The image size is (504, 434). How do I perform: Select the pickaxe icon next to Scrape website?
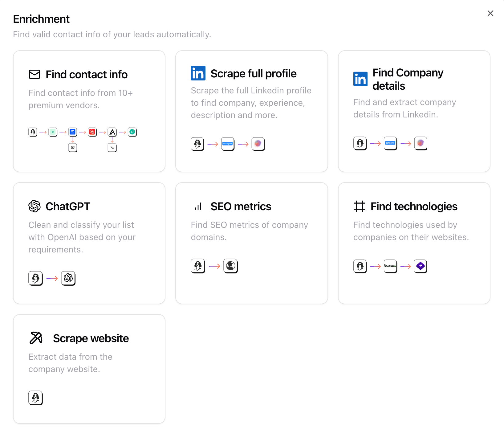35,338
